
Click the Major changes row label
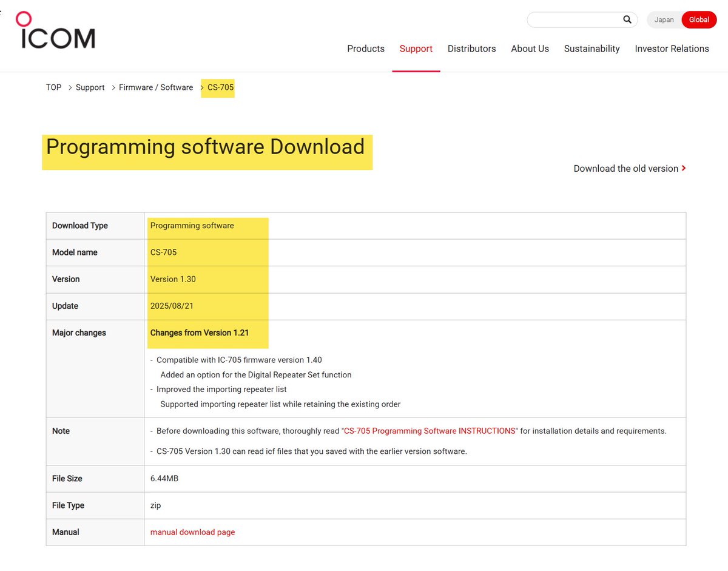tap(79, 333)
